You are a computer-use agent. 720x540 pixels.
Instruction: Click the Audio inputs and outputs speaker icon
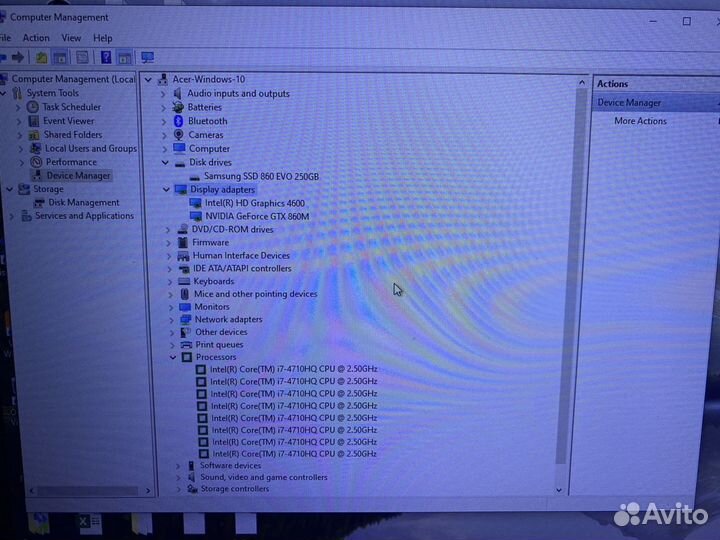[x=177, y=93]
